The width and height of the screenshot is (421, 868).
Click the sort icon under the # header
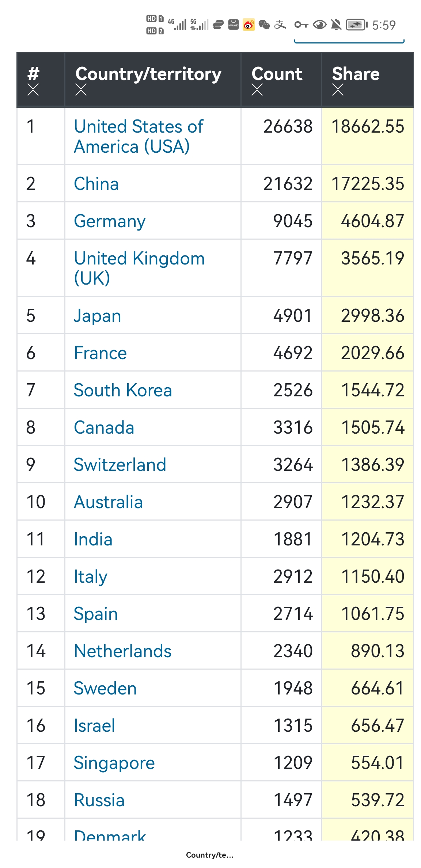33,90
